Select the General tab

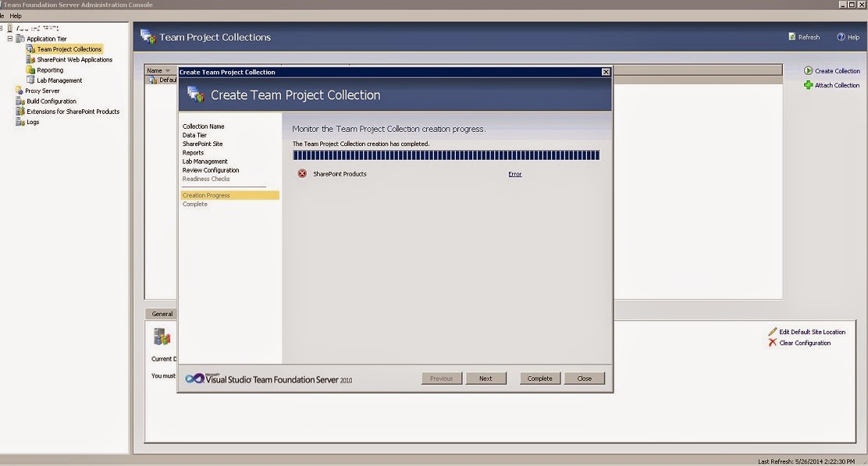tap(162, 314)
